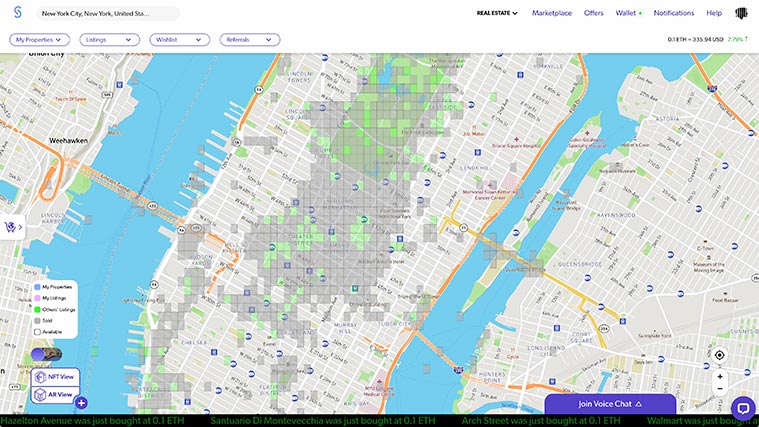Screen dimensions: 759x427
Task: Open the Marketplace page
Action: point(552,13)
